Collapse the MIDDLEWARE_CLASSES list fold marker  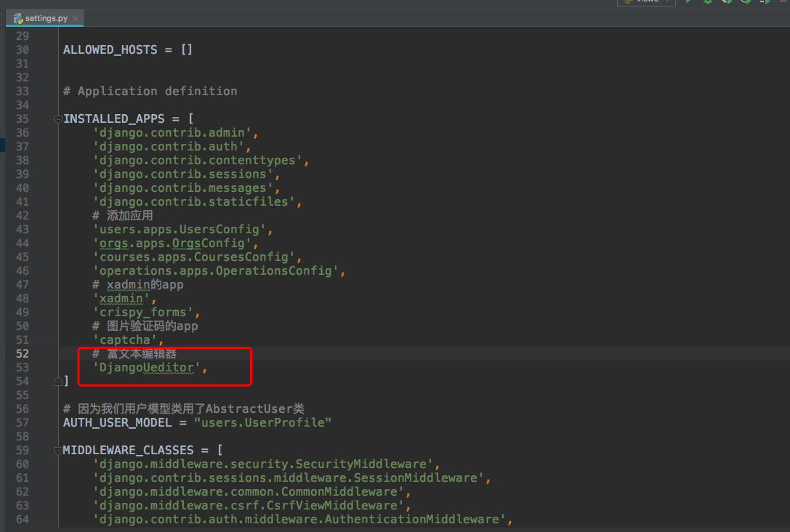point(58,451)
